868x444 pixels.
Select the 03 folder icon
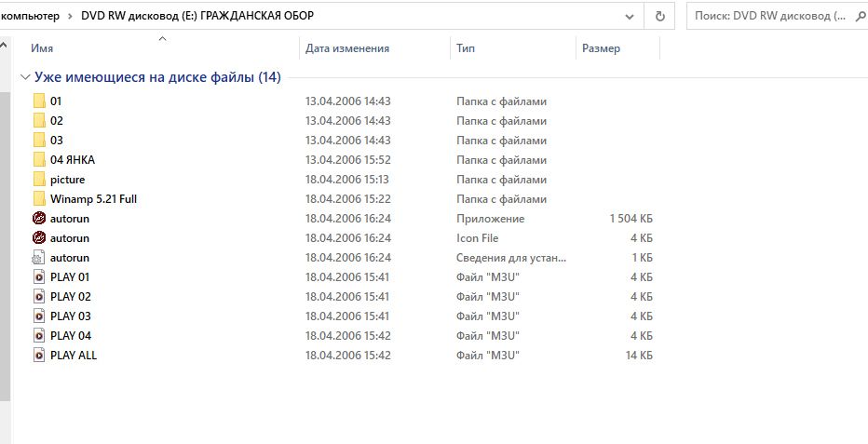coord(39,140)
